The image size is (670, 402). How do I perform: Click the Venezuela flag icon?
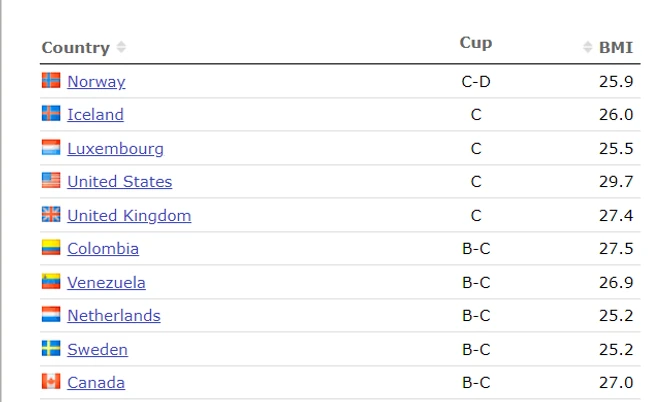51,282
